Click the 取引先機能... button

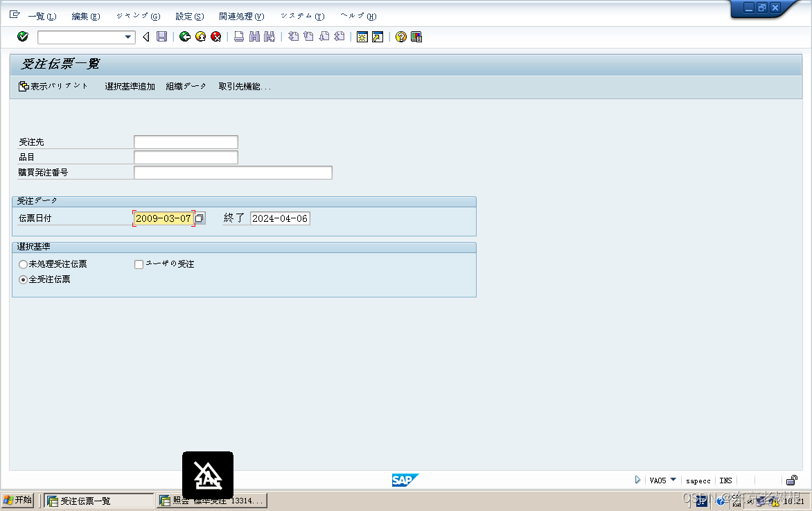coord(245,87)
